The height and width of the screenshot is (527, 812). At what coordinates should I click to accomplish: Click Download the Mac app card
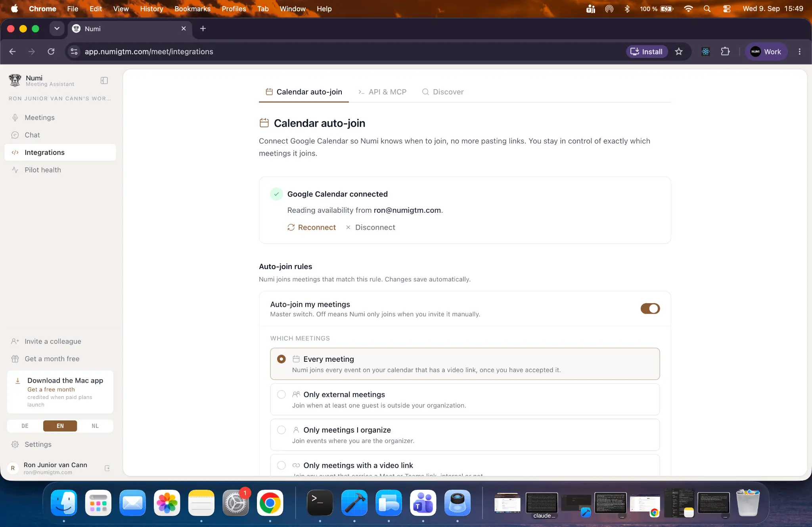60,392
